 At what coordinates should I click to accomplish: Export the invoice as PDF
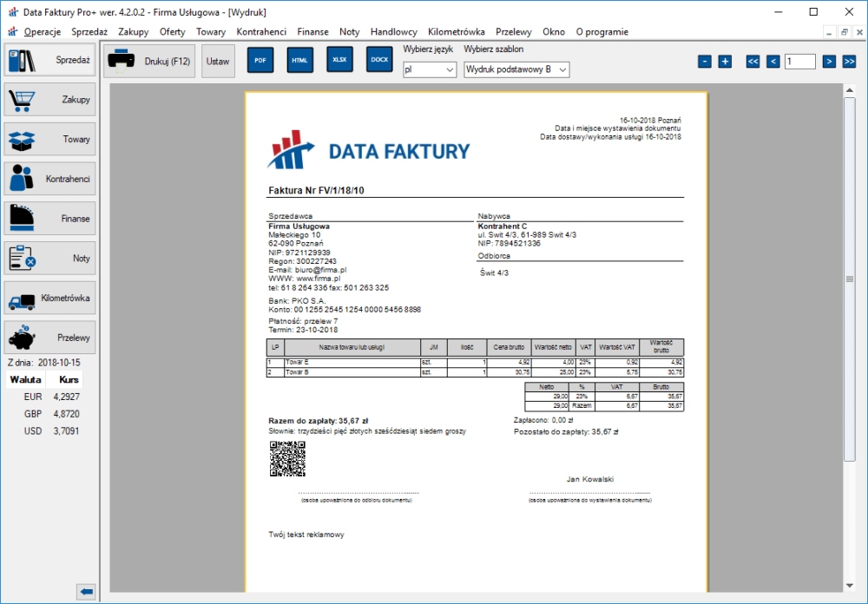(x=260, y=61)
